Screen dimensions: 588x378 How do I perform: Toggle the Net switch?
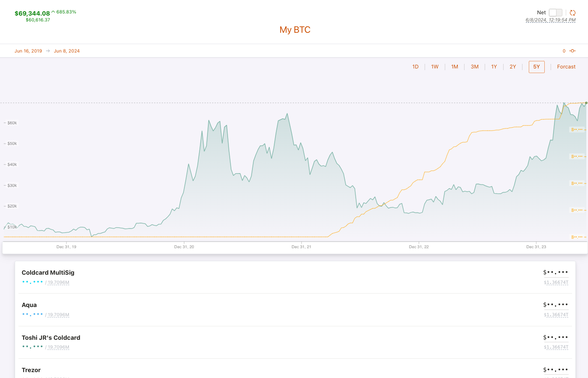[x=555, y=13]
